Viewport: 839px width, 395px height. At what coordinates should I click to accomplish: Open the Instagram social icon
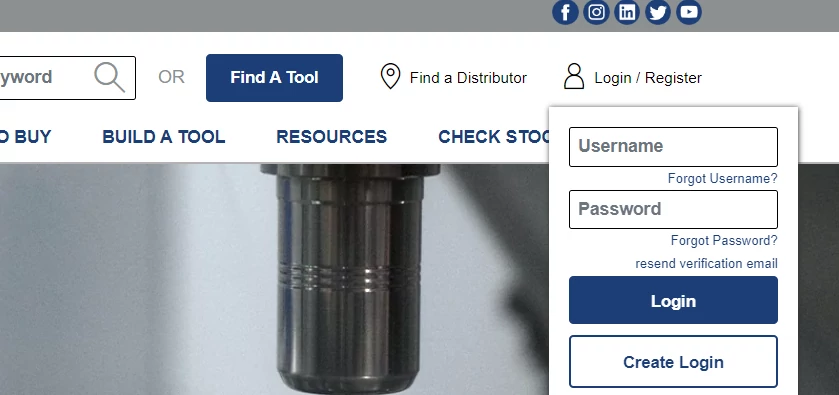(x=596, y=12)
